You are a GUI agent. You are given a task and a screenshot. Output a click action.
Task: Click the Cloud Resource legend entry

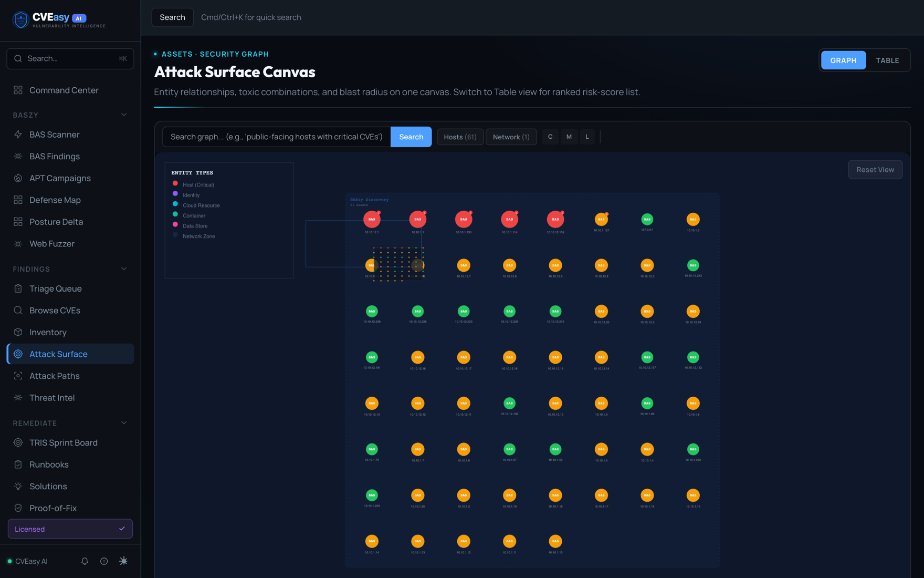[196, 205]
